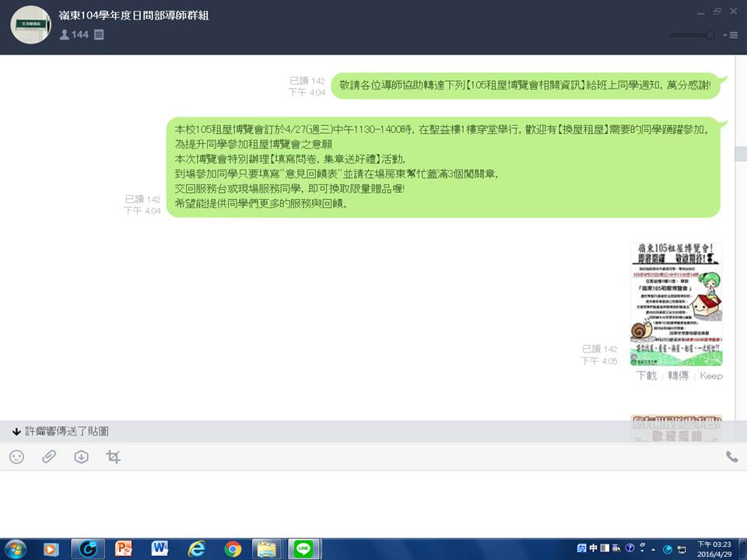Click the Chinese IME 中 indicator

(593, 548)
